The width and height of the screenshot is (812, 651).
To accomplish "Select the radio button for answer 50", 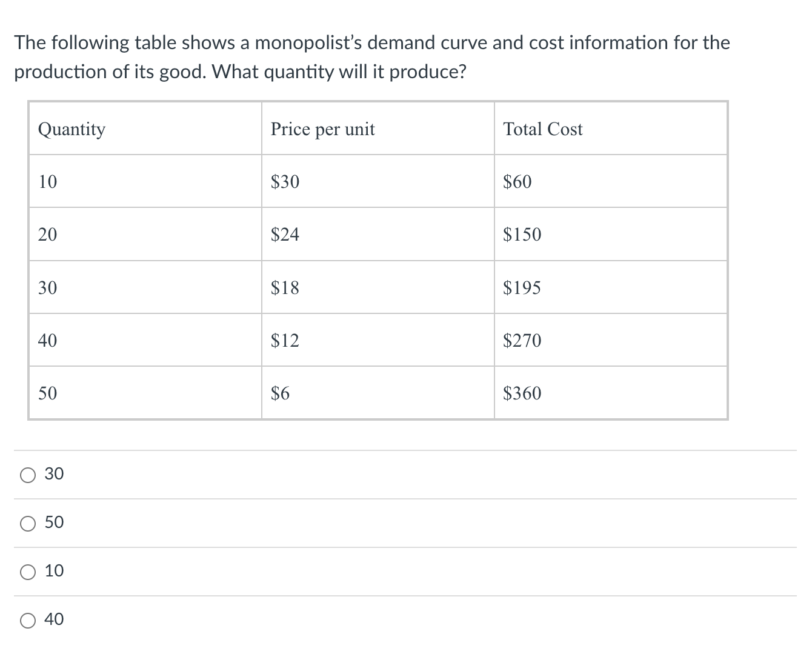I will 27,523.
